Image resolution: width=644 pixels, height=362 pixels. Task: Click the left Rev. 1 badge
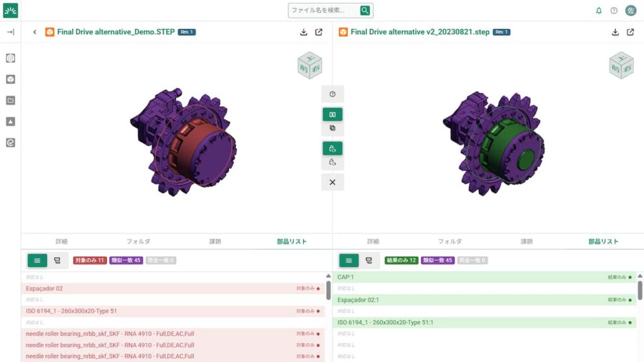(187, 32)
